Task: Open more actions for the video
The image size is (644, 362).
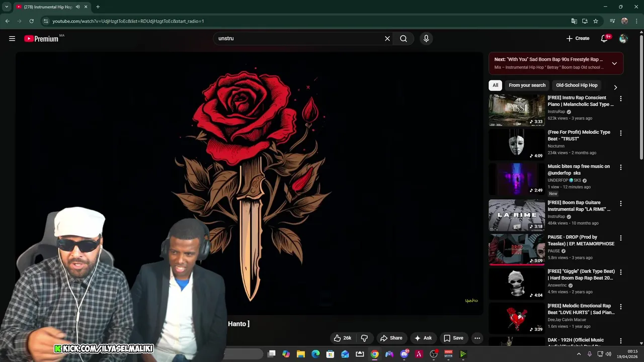Action: click(x=477, y=338)
